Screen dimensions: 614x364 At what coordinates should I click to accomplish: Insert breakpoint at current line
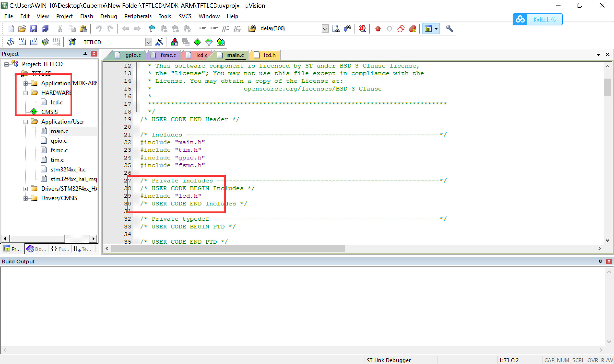click(x=378, y=29)
